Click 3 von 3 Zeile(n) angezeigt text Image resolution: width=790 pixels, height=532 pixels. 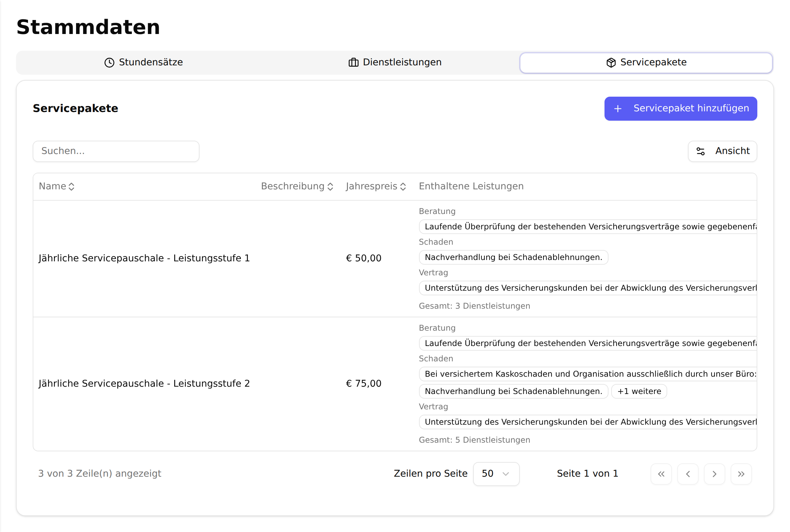[x=99, y=474]
